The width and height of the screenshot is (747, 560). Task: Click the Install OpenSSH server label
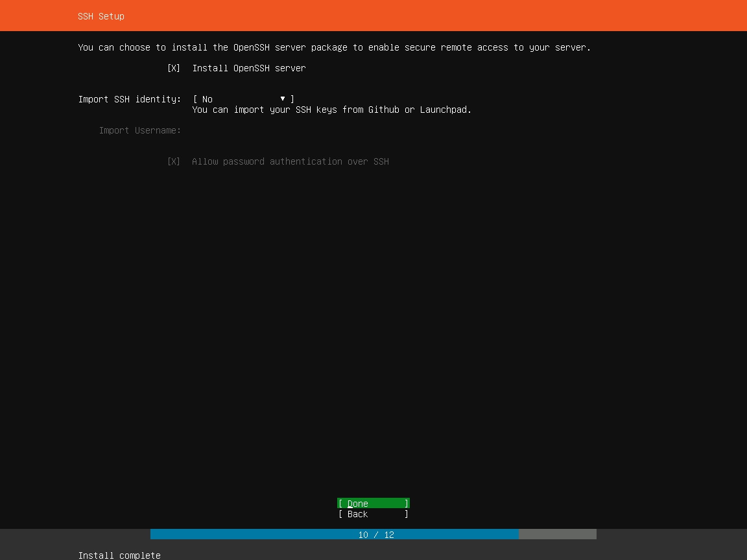click(249, 68)
